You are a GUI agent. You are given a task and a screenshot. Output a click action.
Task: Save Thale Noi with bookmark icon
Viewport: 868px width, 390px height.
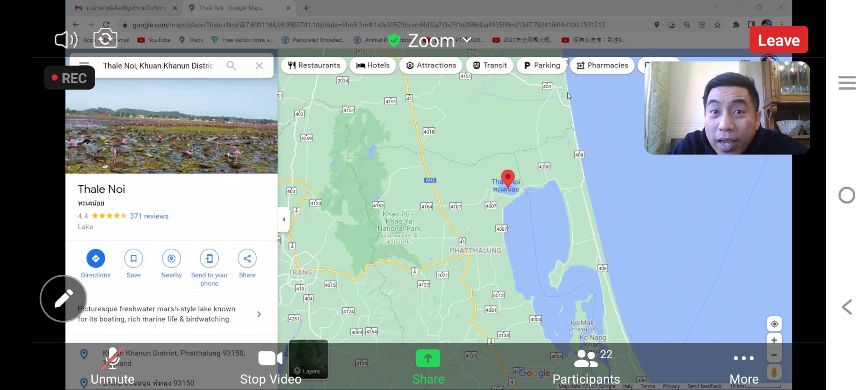[x=133, y=258]
